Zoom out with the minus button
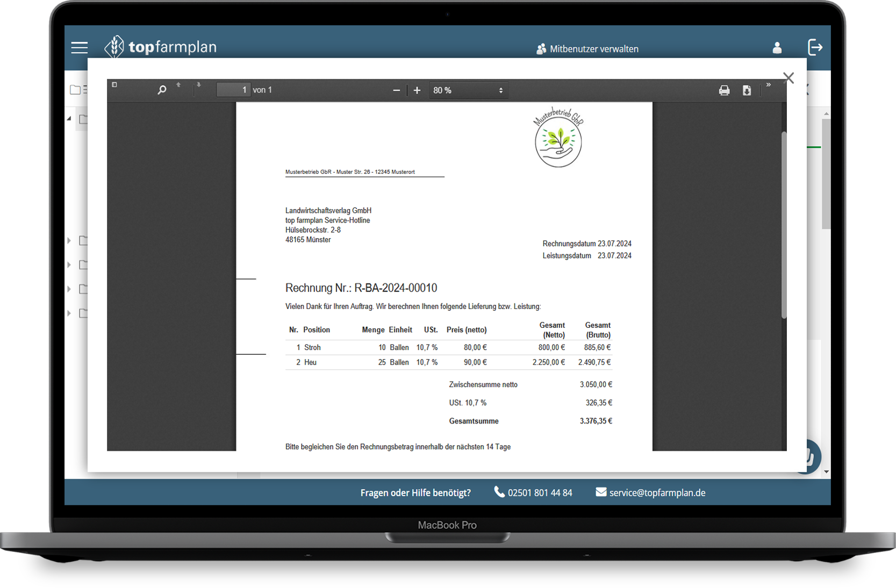896x588 pixels. [396, 90]
